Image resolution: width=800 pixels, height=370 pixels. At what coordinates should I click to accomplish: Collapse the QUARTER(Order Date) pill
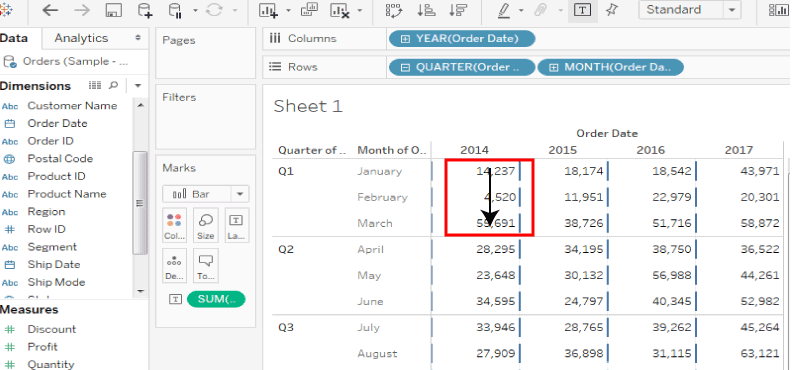406,67
